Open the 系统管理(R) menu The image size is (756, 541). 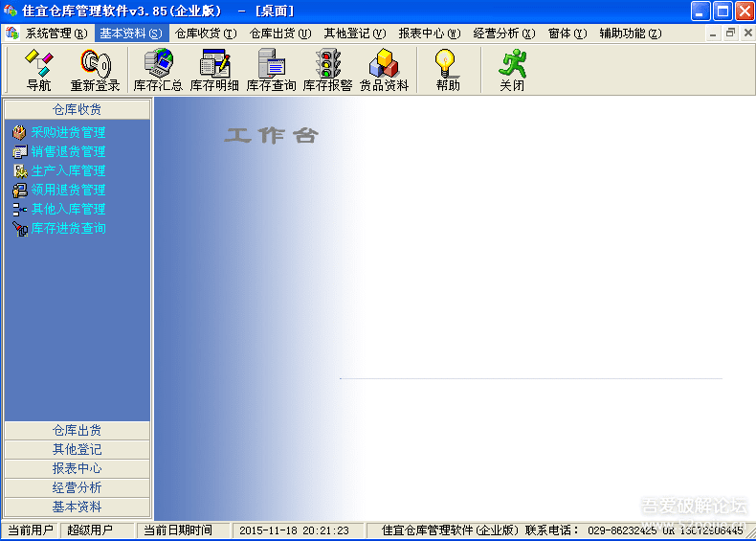tap(56, 34)
